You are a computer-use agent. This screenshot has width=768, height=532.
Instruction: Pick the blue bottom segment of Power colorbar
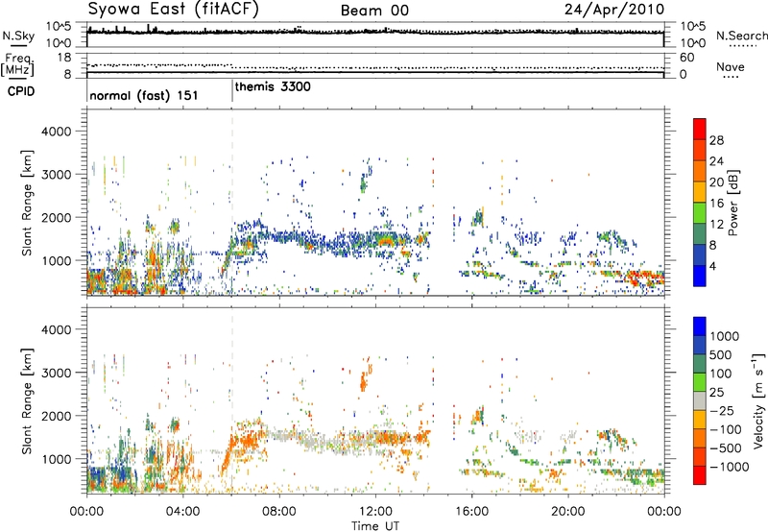coord(700,276)
